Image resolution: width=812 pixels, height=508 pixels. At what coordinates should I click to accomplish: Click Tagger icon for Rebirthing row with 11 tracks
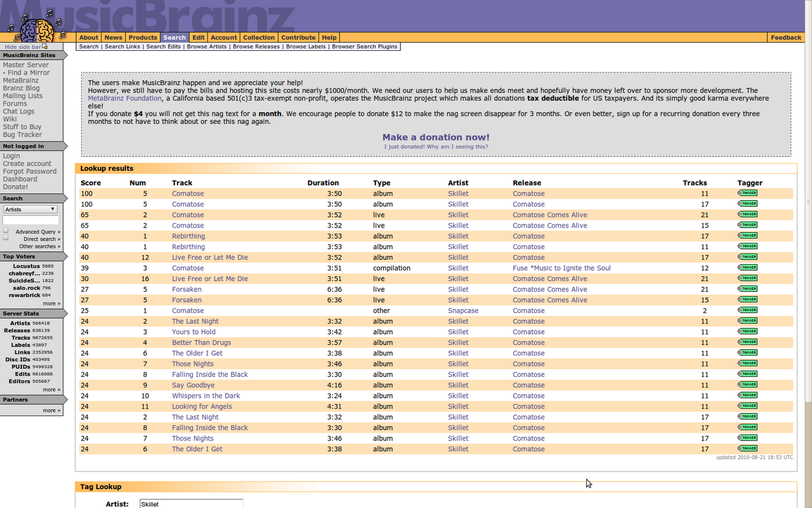tap(748, 246)
